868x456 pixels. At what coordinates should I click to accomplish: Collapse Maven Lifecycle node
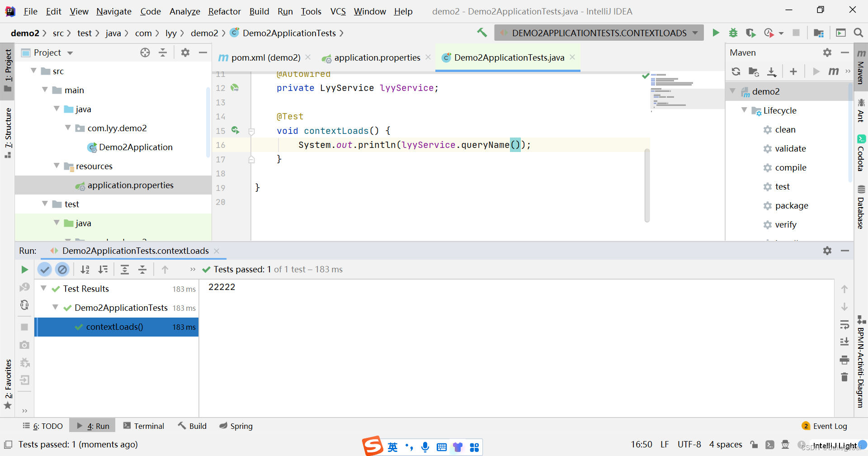point(744,110)
